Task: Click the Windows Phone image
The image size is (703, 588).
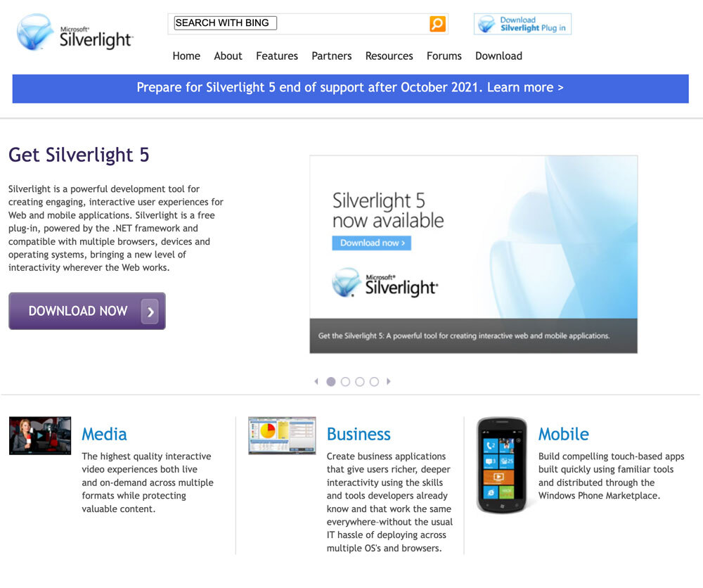Action: [x=502, y=465]
